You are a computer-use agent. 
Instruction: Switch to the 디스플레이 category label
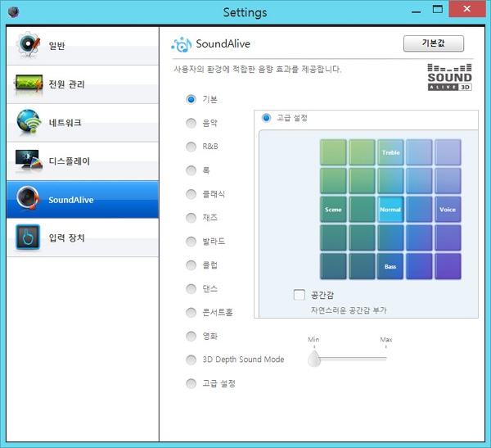pyautogui.click(x=70, y=161)
